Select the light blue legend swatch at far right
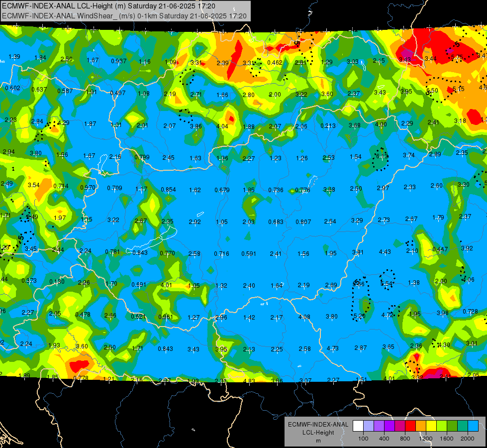This screenshot has height=448, width=487. tap(473, 426)
